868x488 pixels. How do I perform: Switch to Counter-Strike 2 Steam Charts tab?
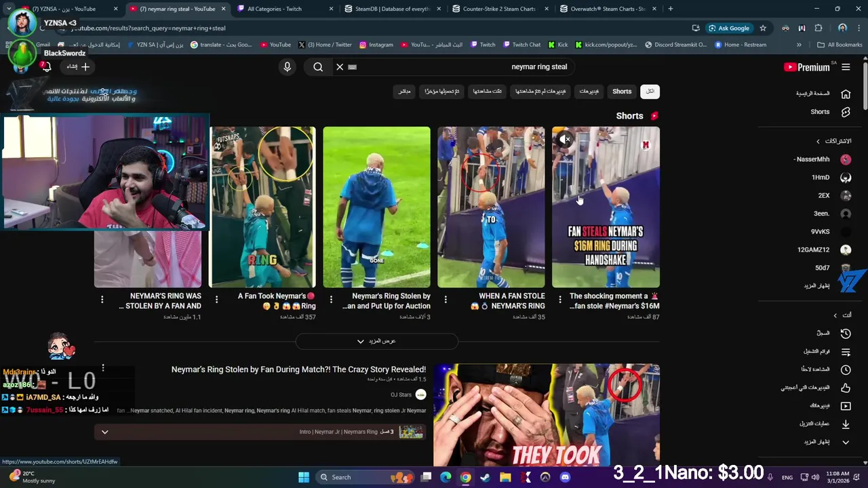500,9
